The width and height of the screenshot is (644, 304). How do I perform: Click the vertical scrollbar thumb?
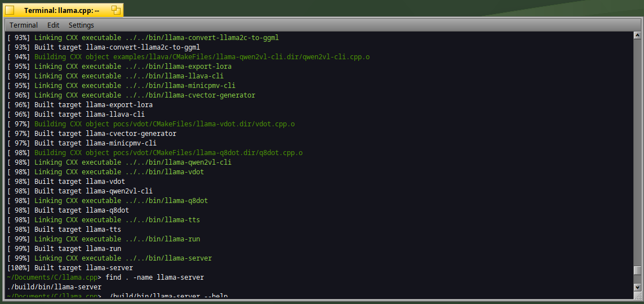tap(637, 270)
